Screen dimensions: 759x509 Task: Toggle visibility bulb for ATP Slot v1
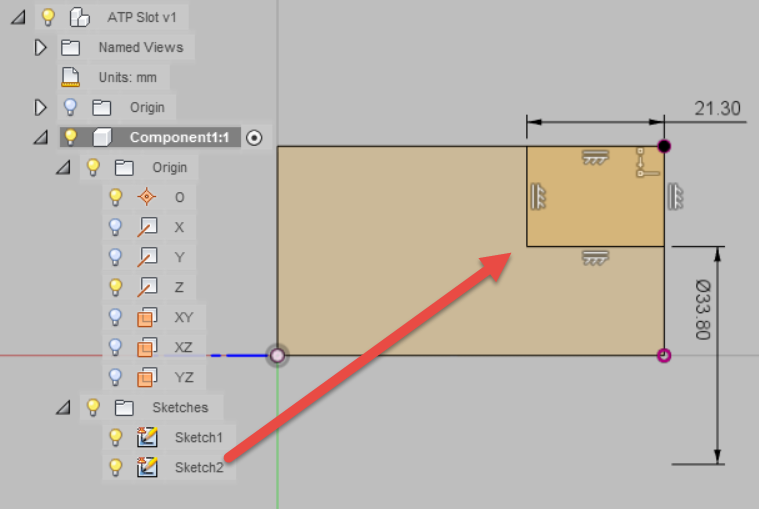coord(48,17)
